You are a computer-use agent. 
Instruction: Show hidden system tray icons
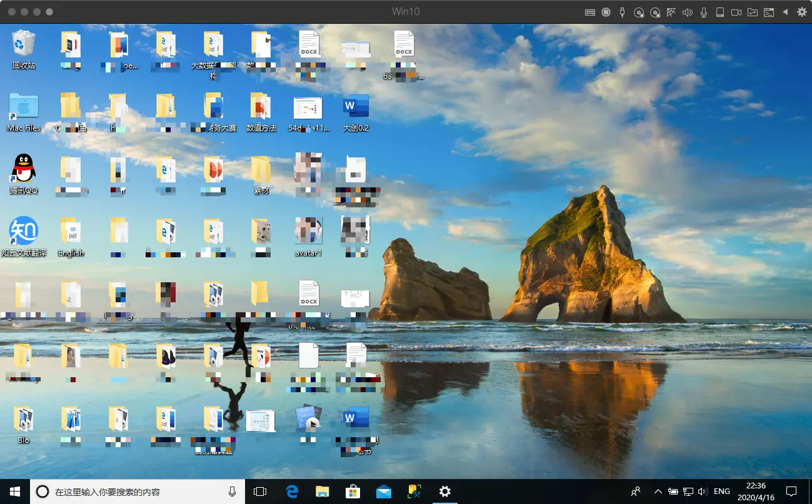(658, 492)
